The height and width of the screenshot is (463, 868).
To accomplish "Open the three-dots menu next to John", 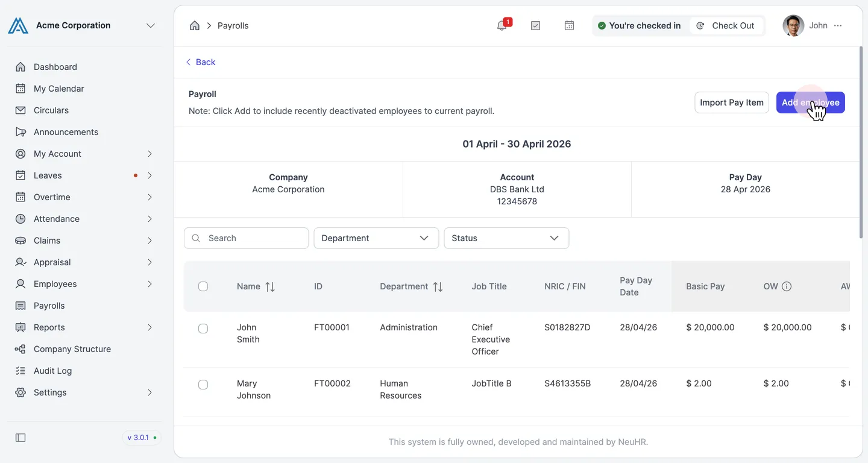I will pyautogui.click(x=838, y=25).
